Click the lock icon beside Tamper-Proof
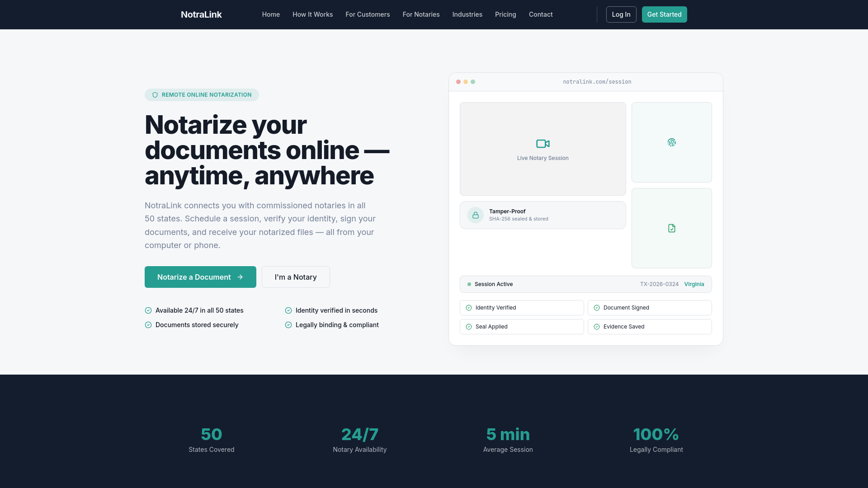 pos(476,215)
